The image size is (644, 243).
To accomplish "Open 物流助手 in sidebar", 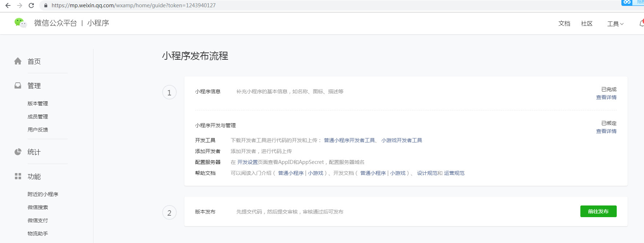I will pyautogui.click(x=38, y=234).
